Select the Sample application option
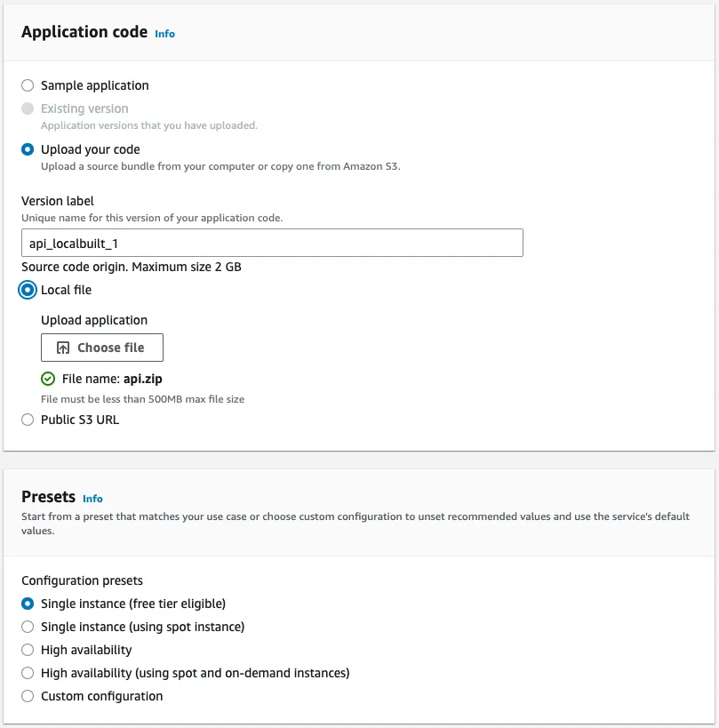The image size is (719, 728). (28, 85)
